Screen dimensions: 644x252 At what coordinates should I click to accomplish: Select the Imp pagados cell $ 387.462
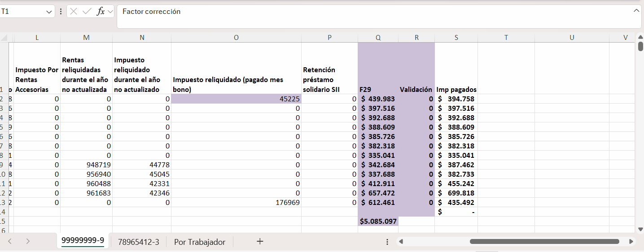pyautogui.click(x=456, y=165)
